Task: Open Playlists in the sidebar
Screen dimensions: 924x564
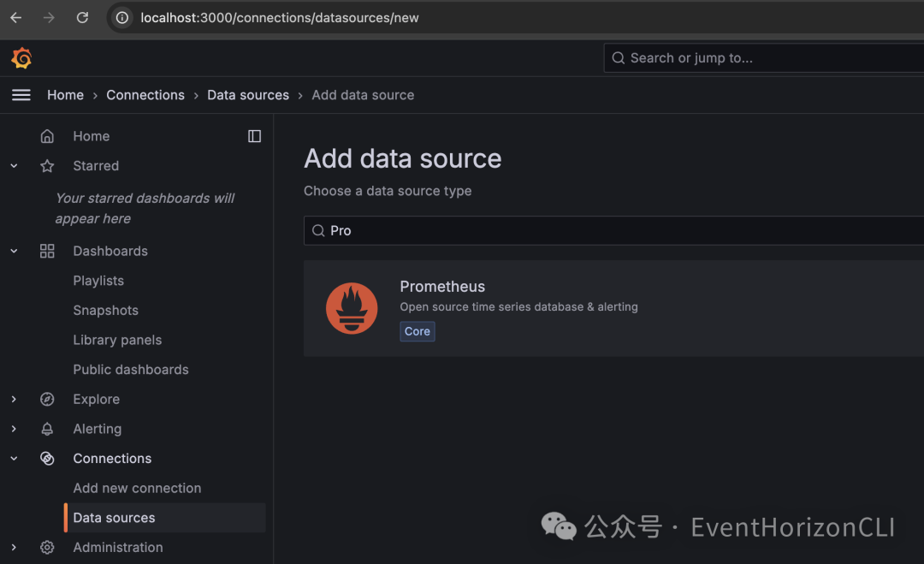Action: (98, 281)
